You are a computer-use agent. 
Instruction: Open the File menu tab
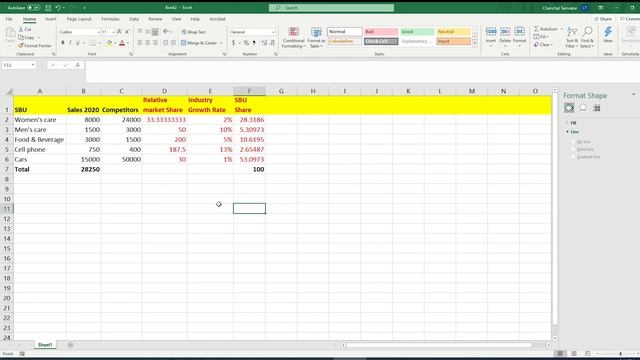tap(9, 19)
